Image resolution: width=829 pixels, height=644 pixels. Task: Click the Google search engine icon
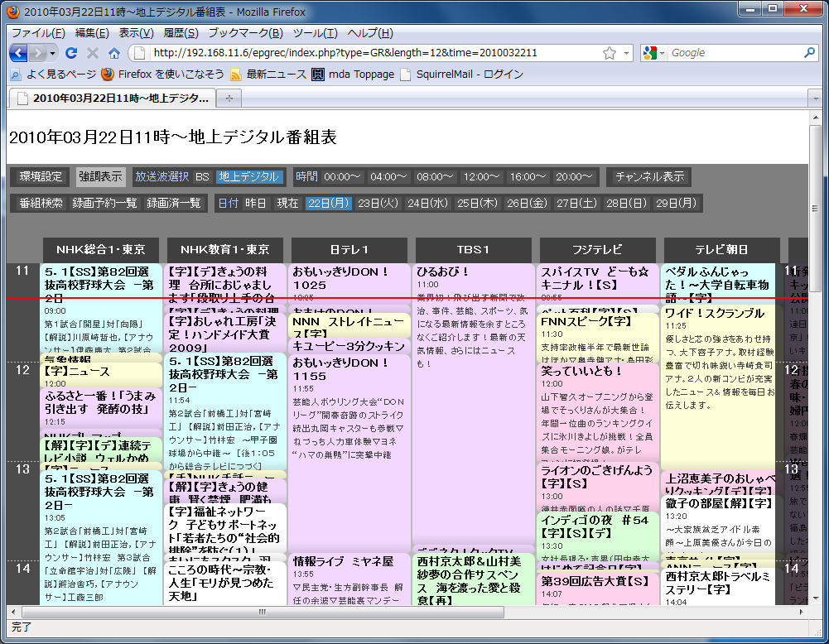tap(649, 53)
